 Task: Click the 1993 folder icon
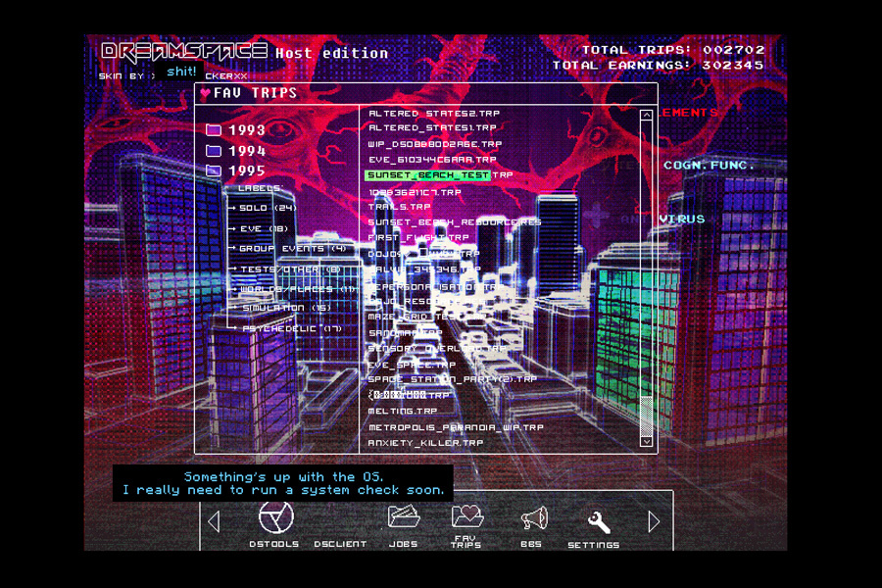coord(214,130)
